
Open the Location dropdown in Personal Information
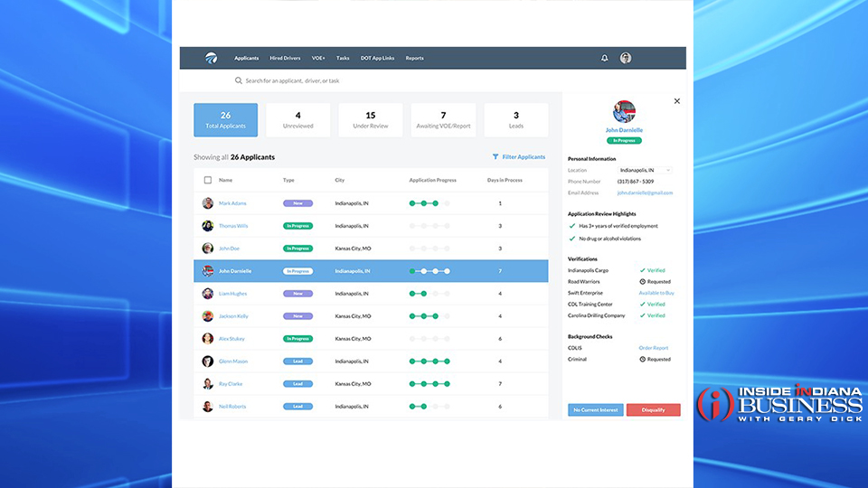645,171
